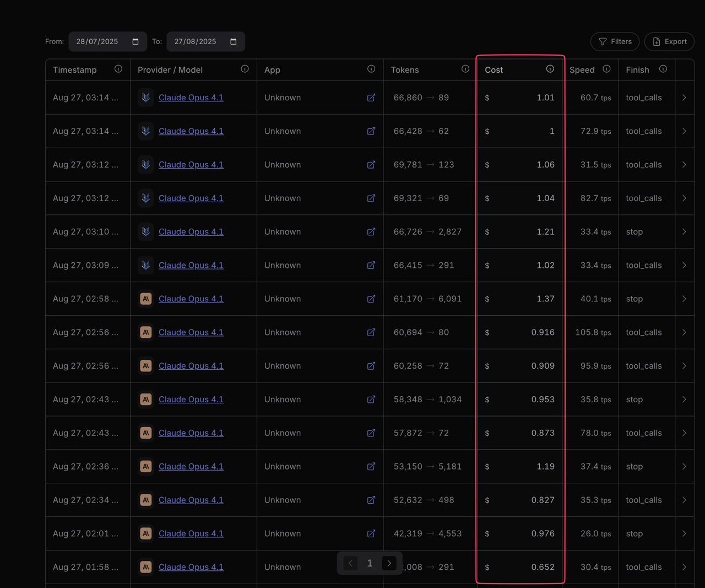
Task: Click "tool_calls" in the 78.0 tps row
Action: [x=644, y=433]
